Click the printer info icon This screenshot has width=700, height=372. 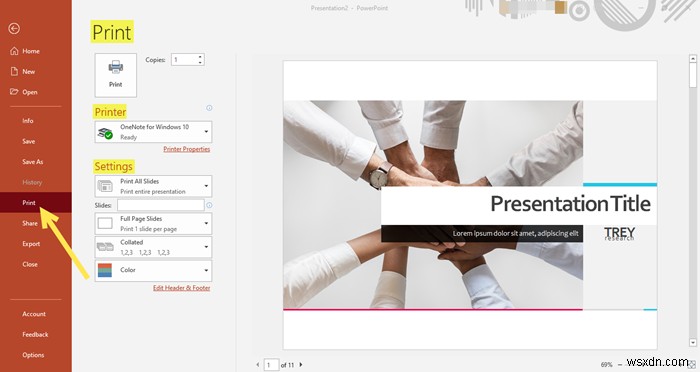click(x=209, y=108)
